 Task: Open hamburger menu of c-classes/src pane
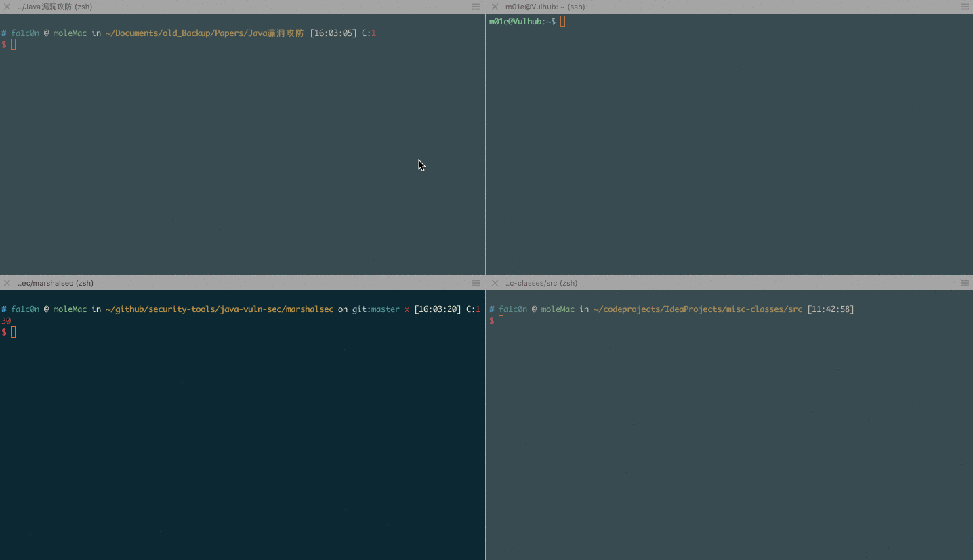[x=964, y=283]
